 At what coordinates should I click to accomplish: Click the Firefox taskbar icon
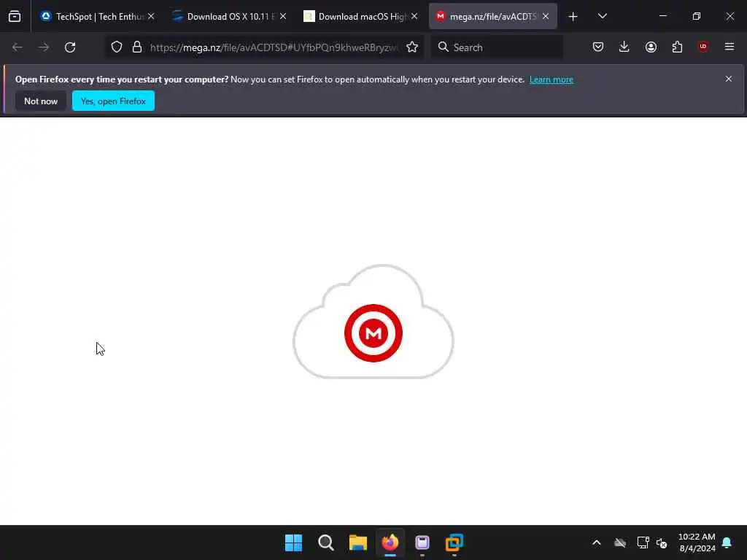tap(390, 542)
